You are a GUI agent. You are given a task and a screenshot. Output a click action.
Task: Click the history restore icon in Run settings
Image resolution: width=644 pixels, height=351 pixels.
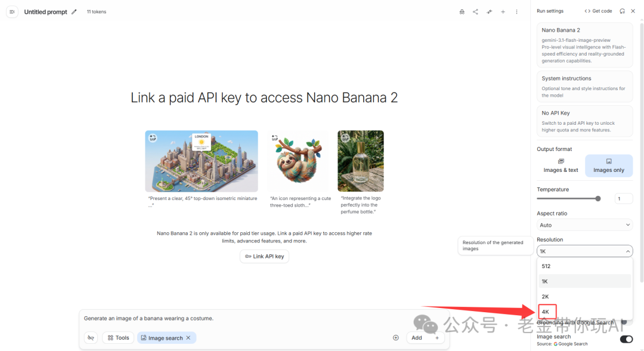pos(621,11)
